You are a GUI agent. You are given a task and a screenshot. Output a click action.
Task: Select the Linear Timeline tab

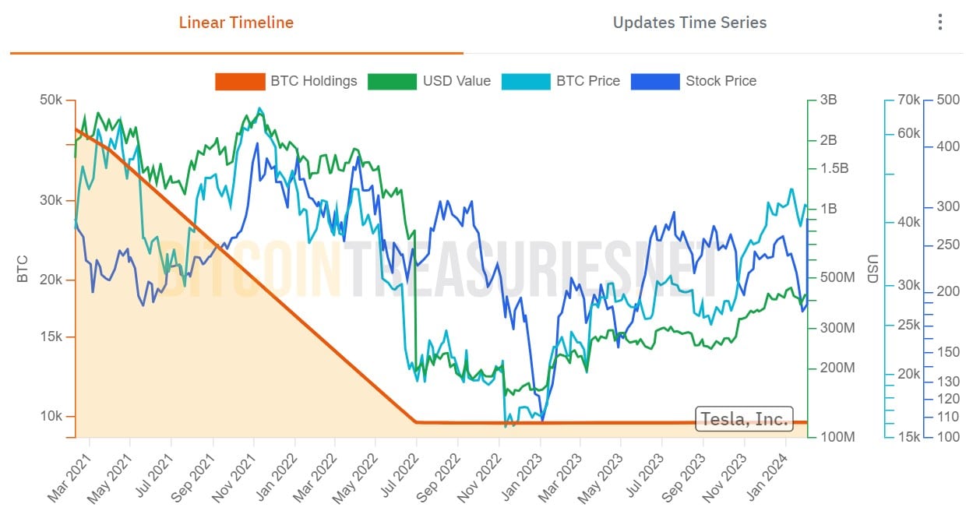coord(235,23)
